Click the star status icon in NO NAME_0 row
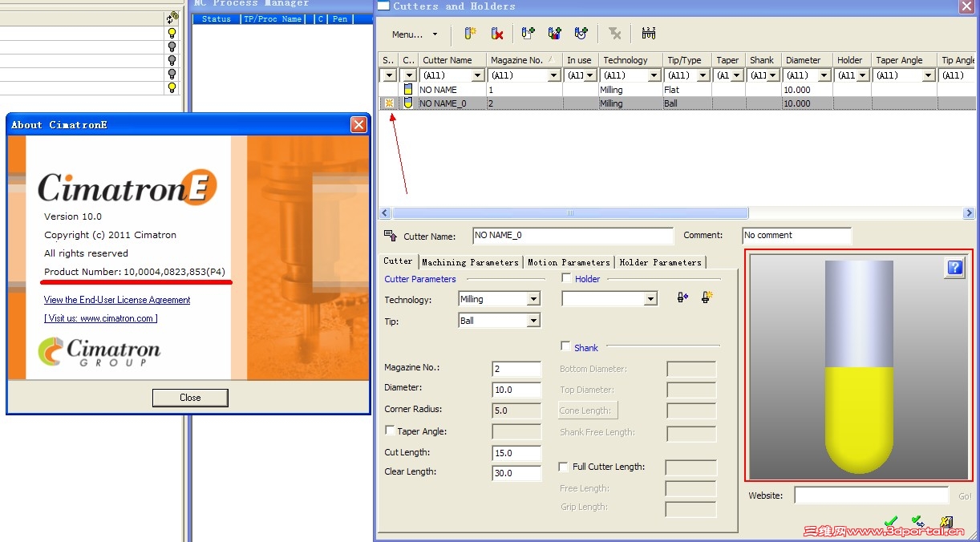The height and width of the screenshot is (542, 980). point(389,103)
